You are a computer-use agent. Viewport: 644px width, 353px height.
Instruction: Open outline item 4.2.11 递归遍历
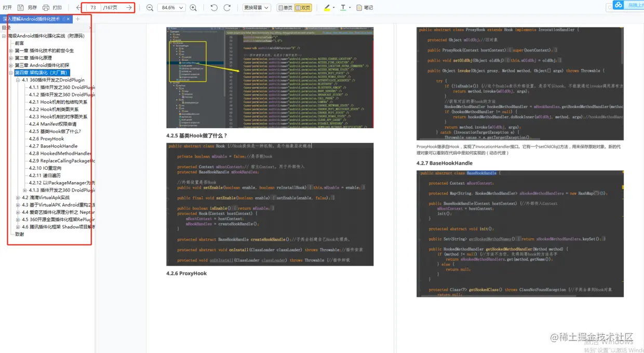pos(46,175)
